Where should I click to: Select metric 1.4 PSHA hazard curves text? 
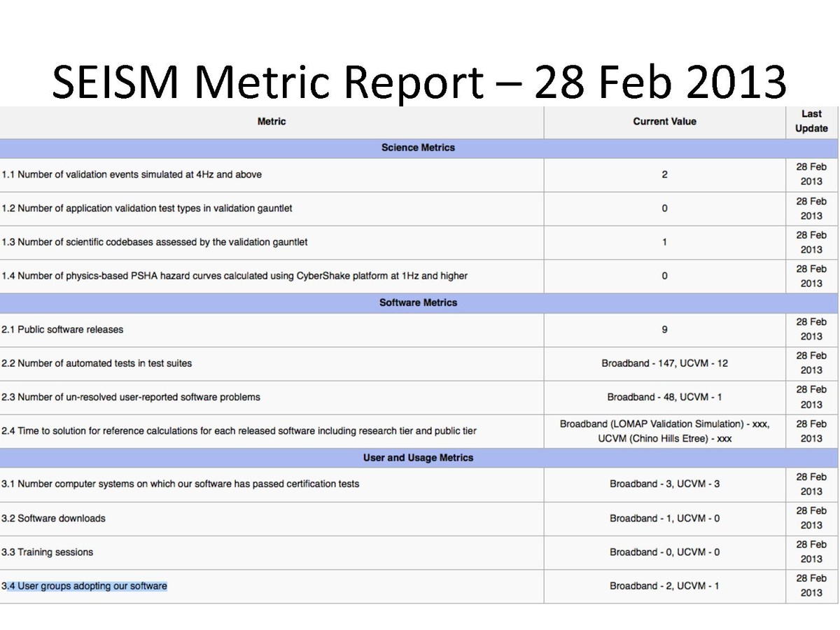[x=234, y=276]
